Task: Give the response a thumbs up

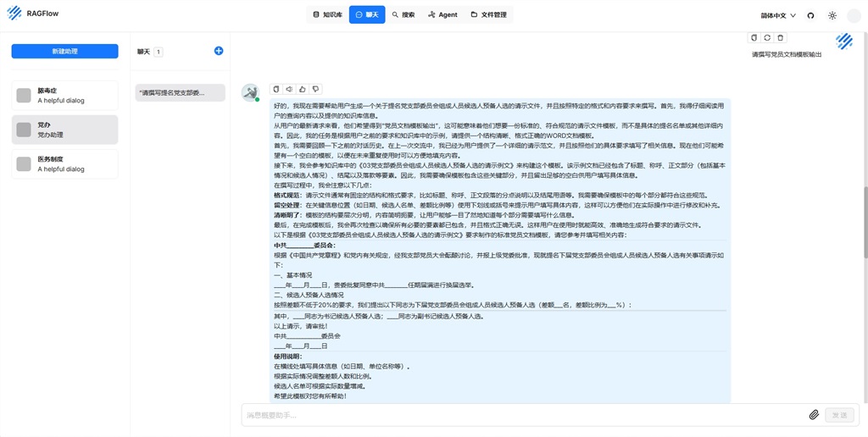Action: (303, 89)
